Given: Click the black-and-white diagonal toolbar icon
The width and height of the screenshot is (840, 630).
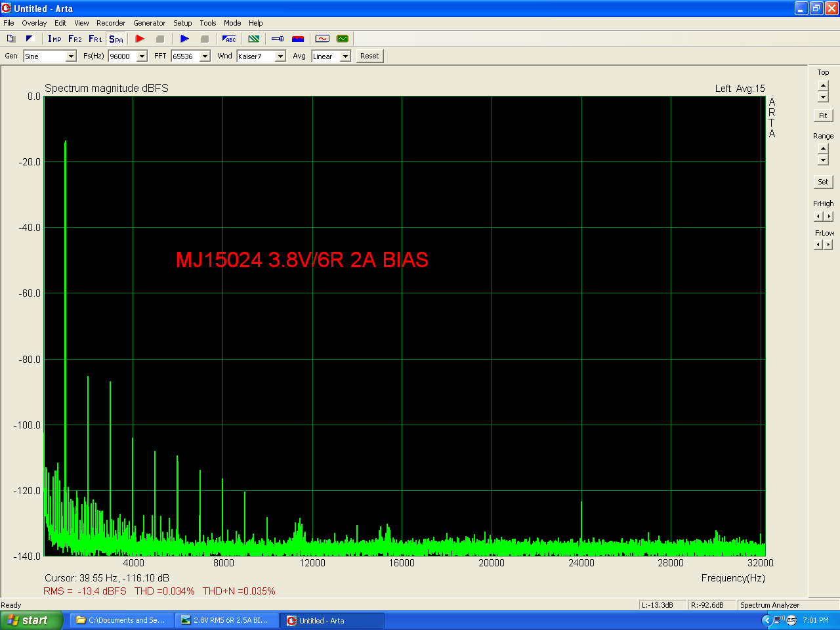Looking at the screenshot, I should pyautogui.click(x=30, y=39).
